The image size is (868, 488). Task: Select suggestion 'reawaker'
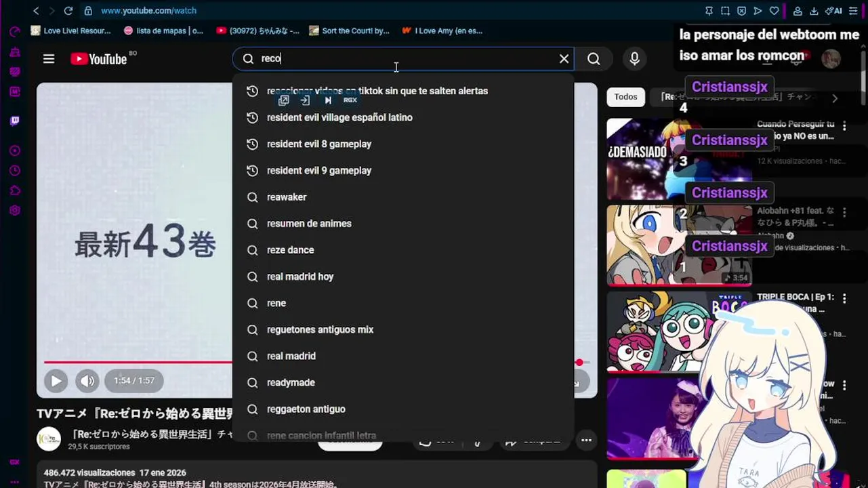pos(403,197)
